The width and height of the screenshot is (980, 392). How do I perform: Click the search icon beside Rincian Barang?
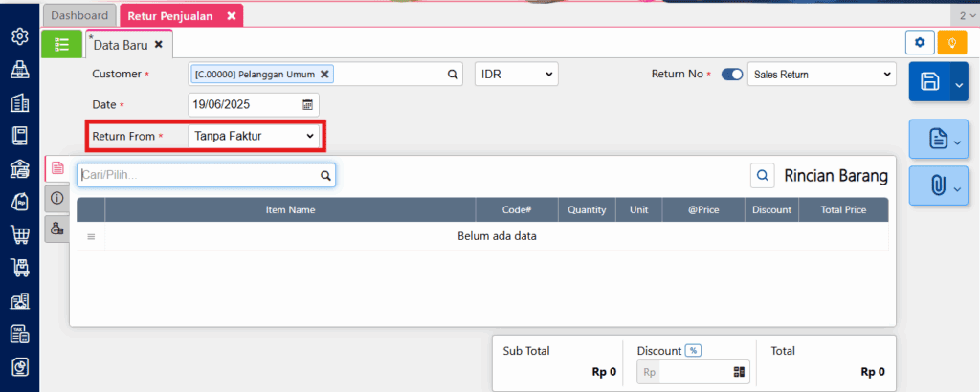pos(763,176)
